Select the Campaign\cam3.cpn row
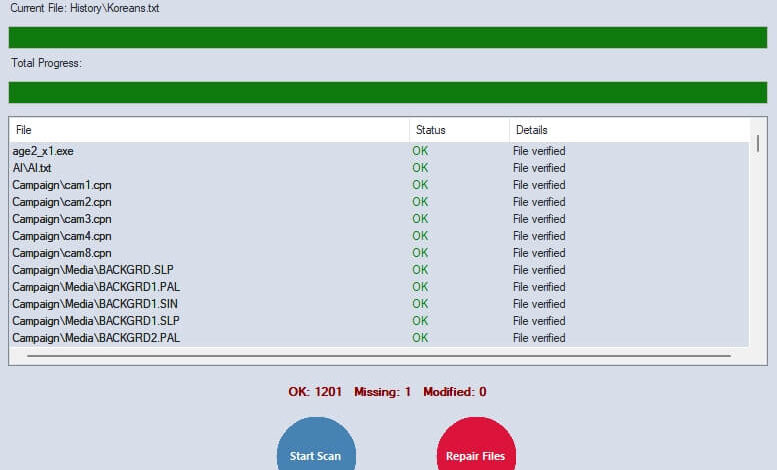The width and height of the screenshot is (777, 470). pyautogui.click(x=379, y=219)
